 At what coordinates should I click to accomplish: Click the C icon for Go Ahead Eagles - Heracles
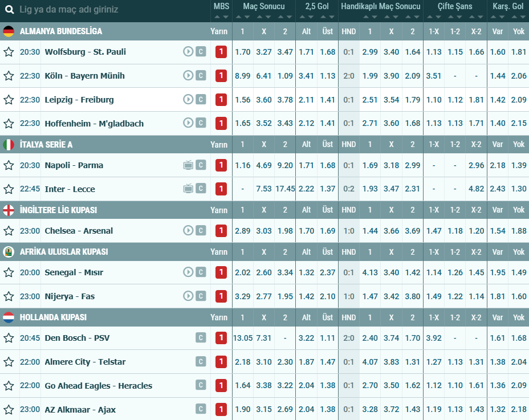[x=201, y=385]
